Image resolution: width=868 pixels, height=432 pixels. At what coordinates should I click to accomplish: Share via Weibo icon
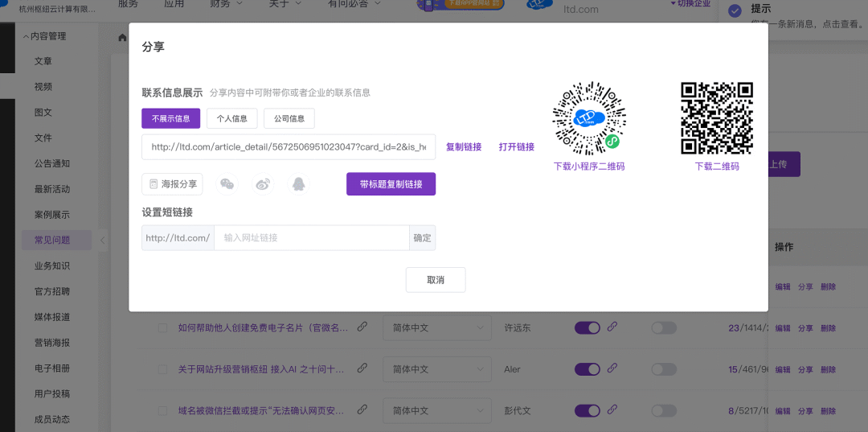coord(263,184)
